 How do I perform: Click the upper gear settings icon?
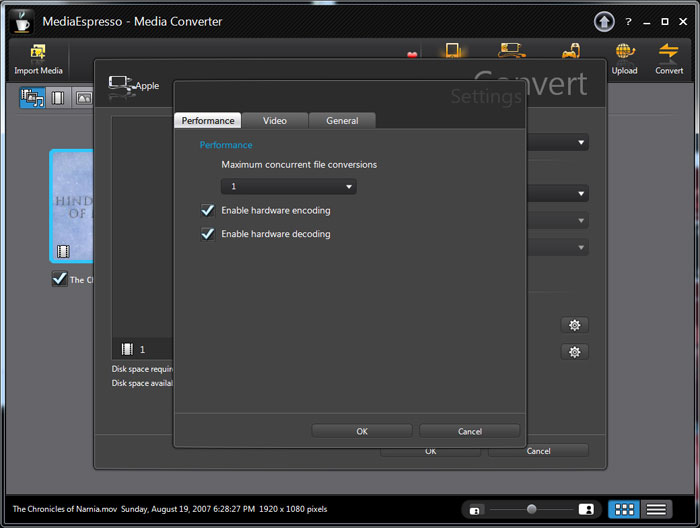pyautogui.click(x=575, y=325)
